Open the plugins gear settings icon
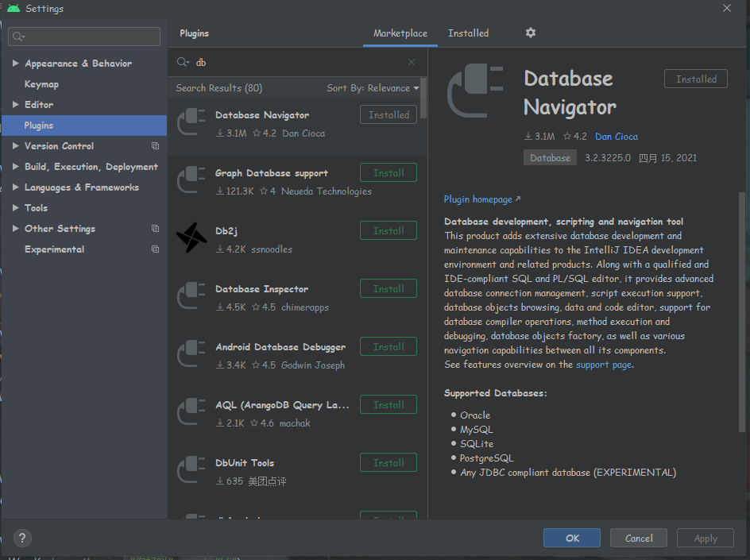Viewport: 750px width, 560px height. tap(531, 33)
